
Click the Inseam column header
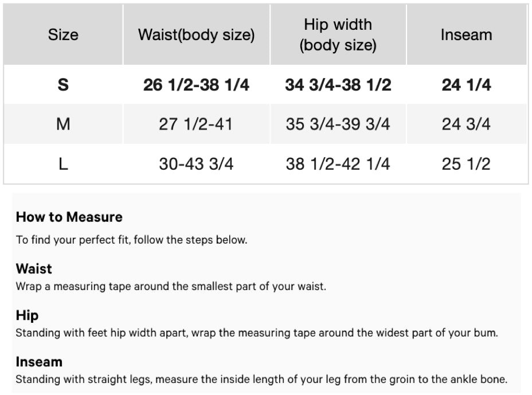pos(466,35)
